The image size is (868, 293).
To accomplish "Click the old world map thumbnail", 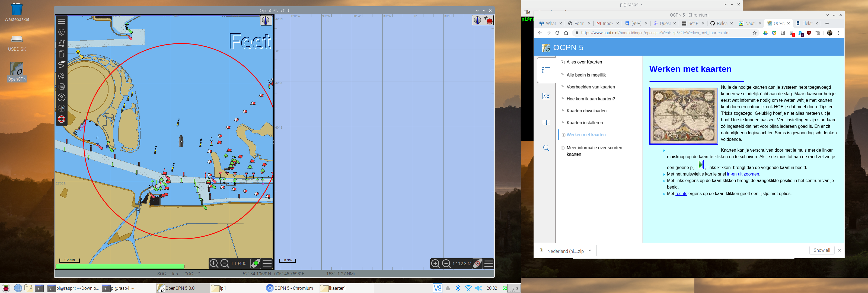I will (x=683, y=116).
